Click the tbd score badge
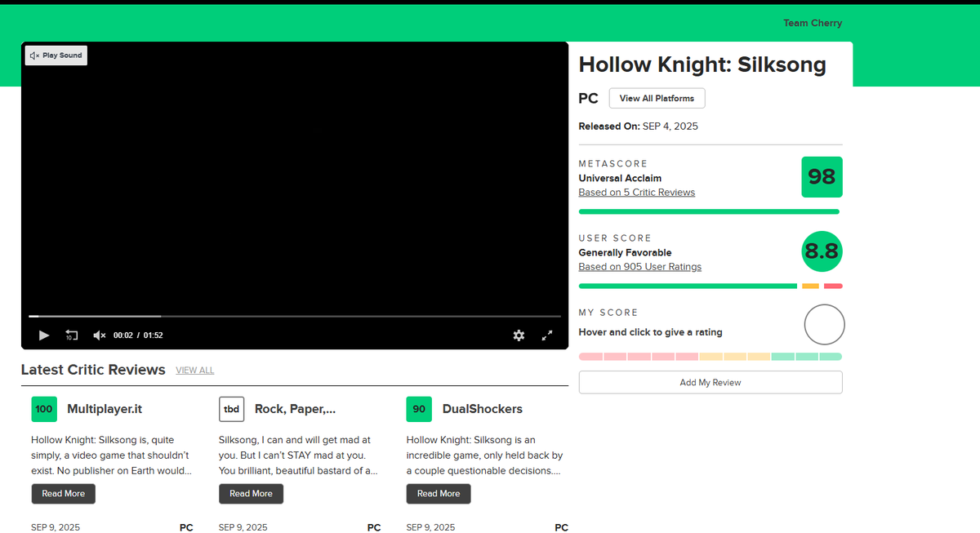Image resolution: width=980 pixels, height=533 pixels. 231,409
